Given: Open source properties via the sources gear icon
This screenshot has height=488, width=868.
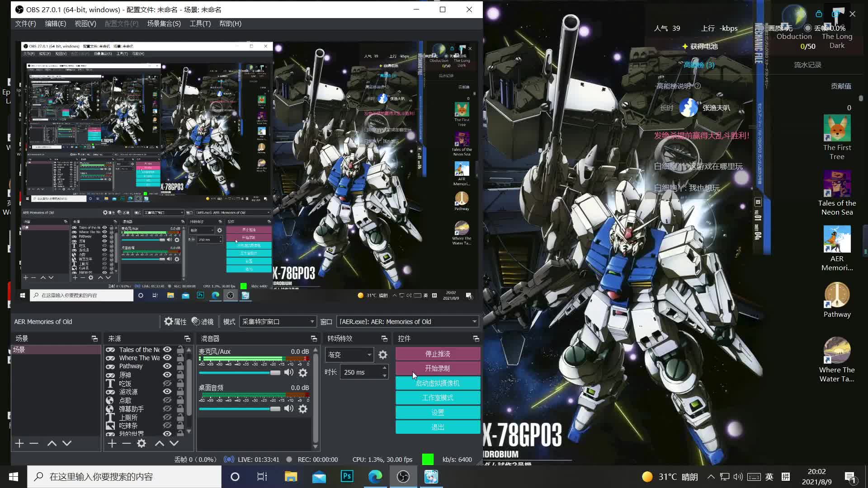Looking at the screenshot, I should pyautogui.click(x=142, y=443).
